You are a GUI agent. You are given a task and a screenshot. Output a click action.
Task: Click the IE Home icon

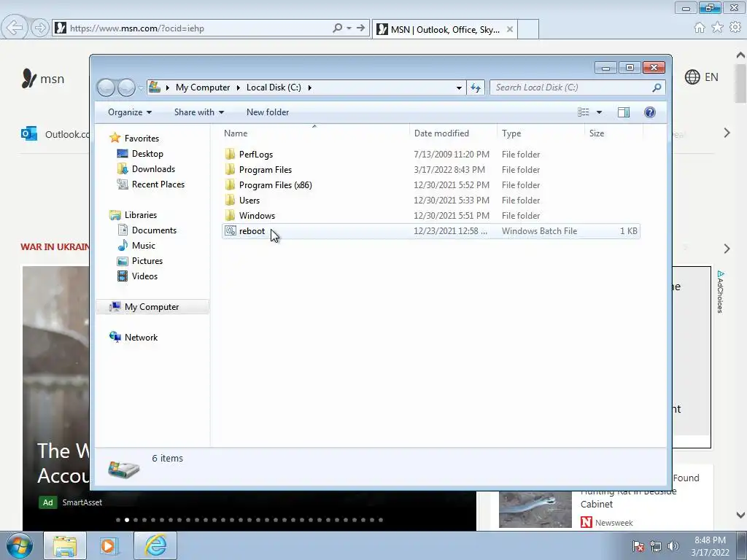click(700, 28)
